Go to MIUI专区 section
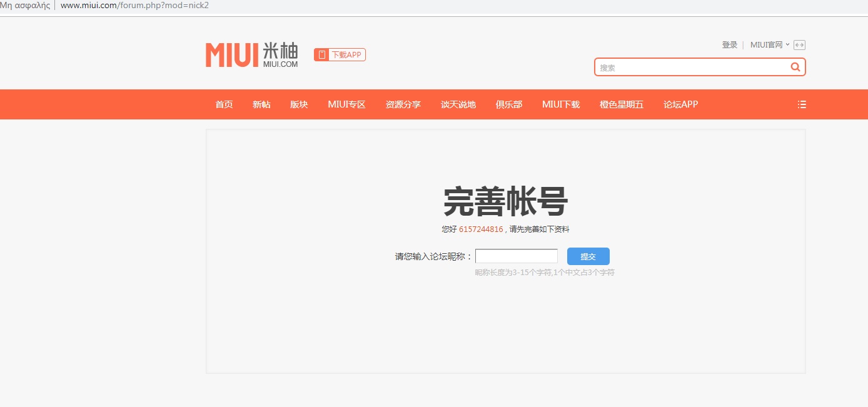Screen dimensions: 868x407 [x=346, y=104]
